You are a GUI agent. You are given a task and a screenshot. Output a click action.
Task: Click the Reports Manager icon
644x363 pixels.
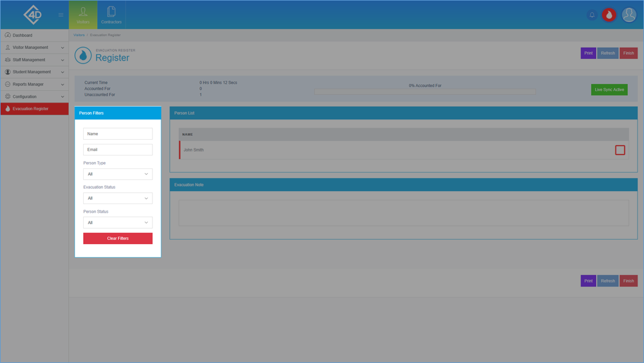click(8, 84)
